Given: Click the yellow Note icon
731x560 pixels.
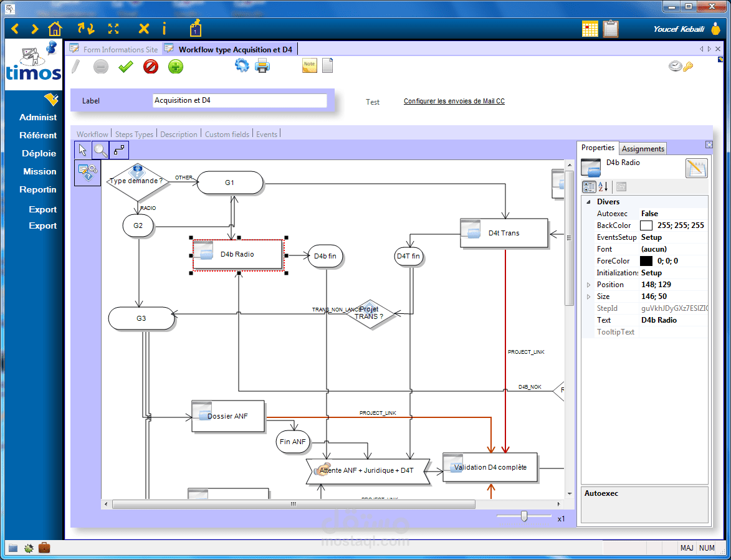Looking at the screenshot, I should [x=310, y=65].
